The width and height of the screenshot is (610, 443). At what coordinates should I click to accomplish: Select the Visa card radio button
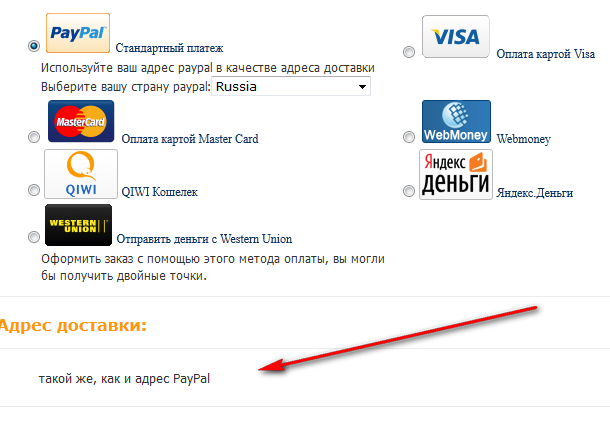[408, 52]
